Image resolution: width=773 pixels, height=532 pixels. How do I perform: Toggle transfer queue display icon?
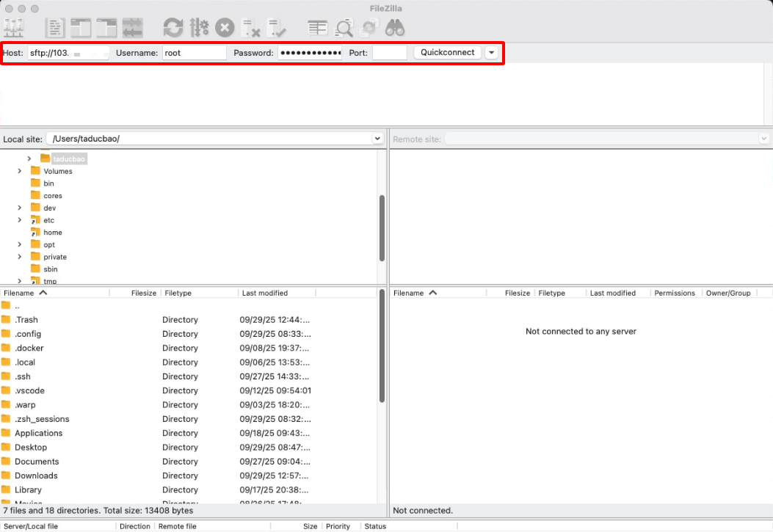(133, 28)
